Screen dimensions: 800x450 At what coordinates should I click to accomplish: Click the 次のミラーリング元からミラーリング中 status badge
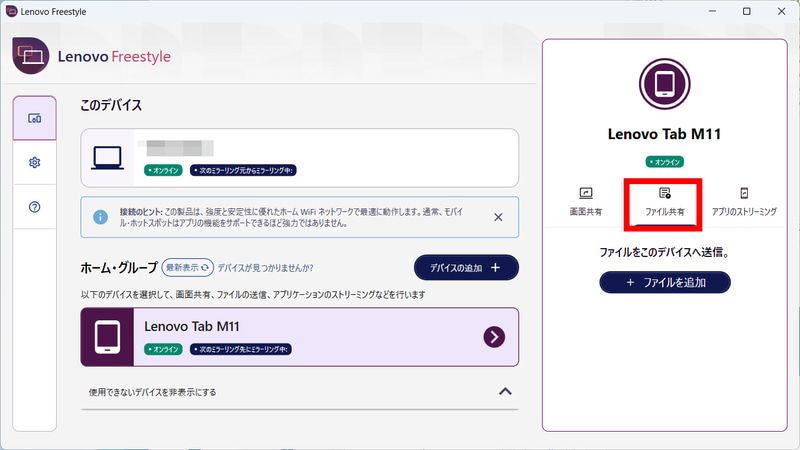(x=243, y=170)
